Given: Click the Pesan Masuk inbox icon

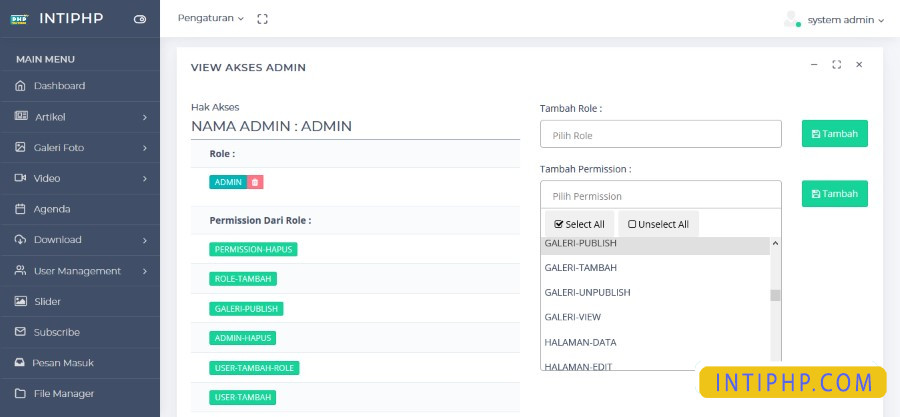Looking at the screenshot, I should (20, 363).
